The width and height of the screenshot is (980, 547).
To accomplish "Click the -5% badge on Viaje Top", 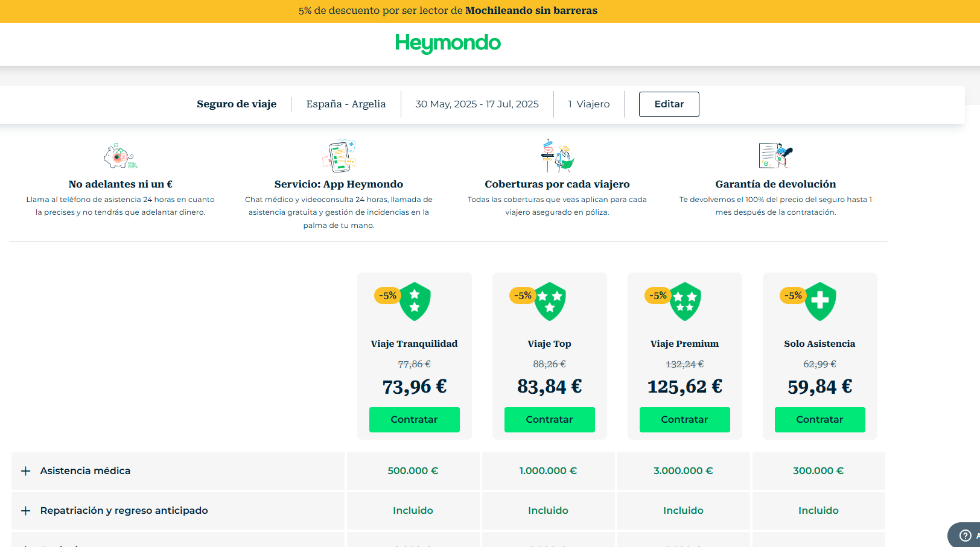I will click(522, 296).
